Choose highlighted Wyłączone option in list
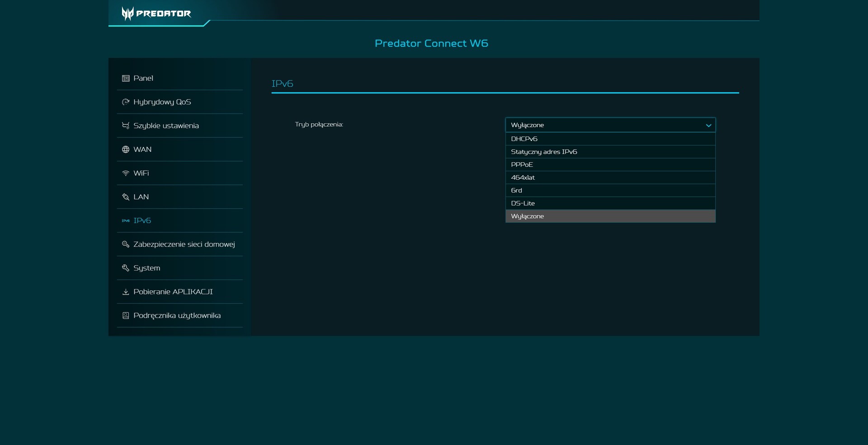Image resolution: width=868 pixels, height=445 pixels. [610, 216]
